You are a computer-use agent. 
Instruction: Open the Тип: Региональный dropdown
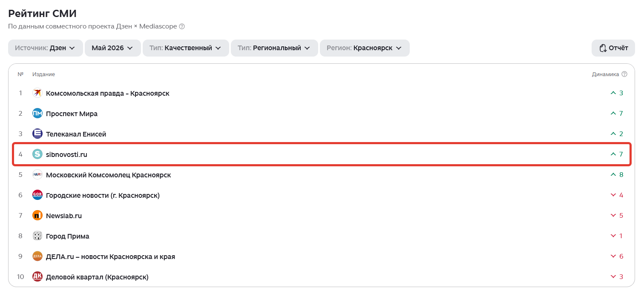274,48
